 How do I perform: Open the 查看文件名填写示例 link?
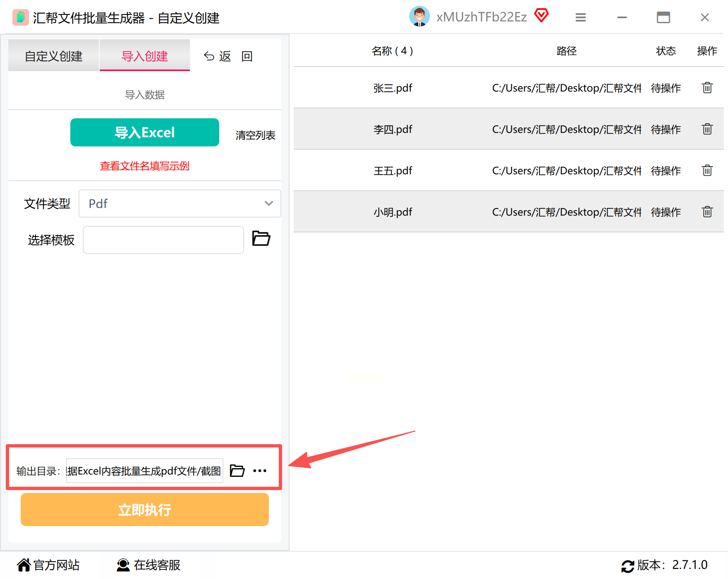pos(145,166)
